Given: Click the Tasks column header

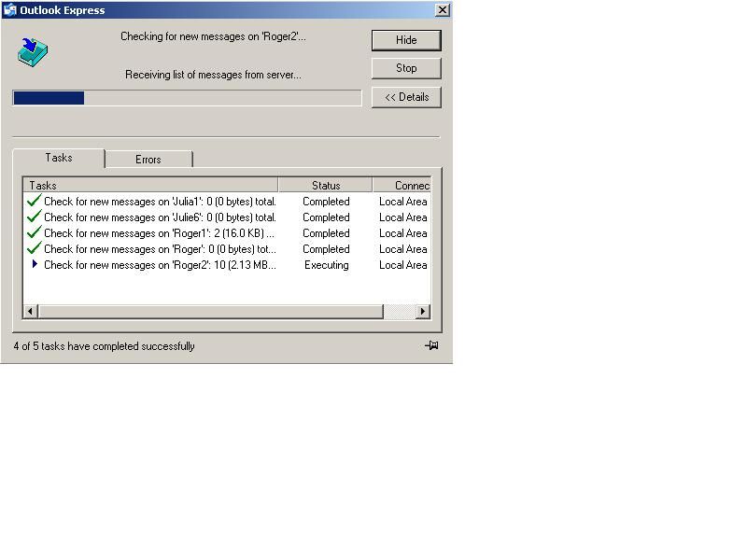Looking at the screenshot, I should click(150, 185).
